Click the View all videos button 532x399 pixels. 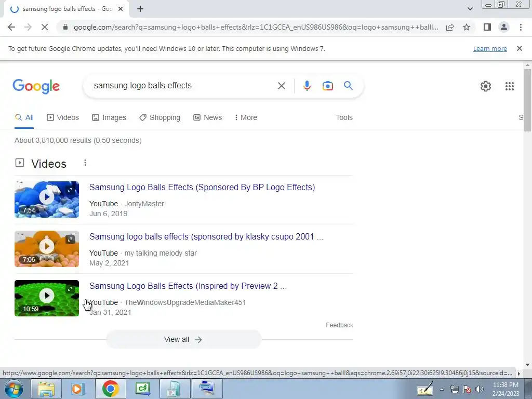click(x=183, y=339)
